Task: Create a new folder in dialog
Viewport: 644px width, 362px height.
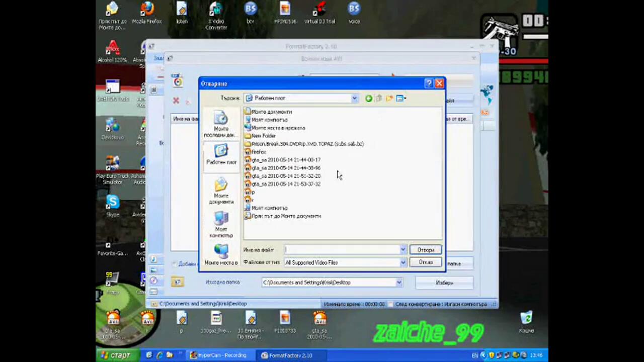Action: pos(389,99)
